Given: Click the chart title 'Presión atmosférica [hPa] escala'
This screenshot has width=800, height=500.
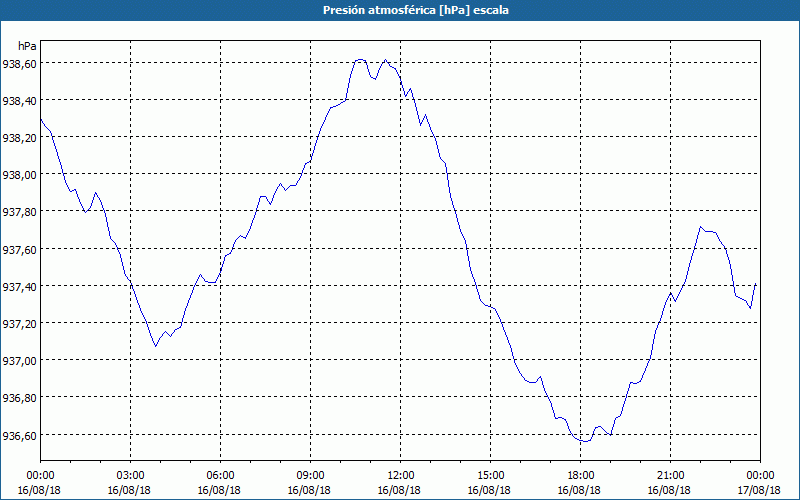Looking at the screenshot, I should coord(415,10).
